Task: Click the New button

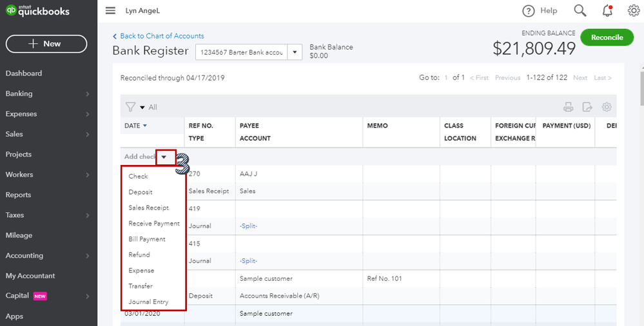Action: [46, 44]
